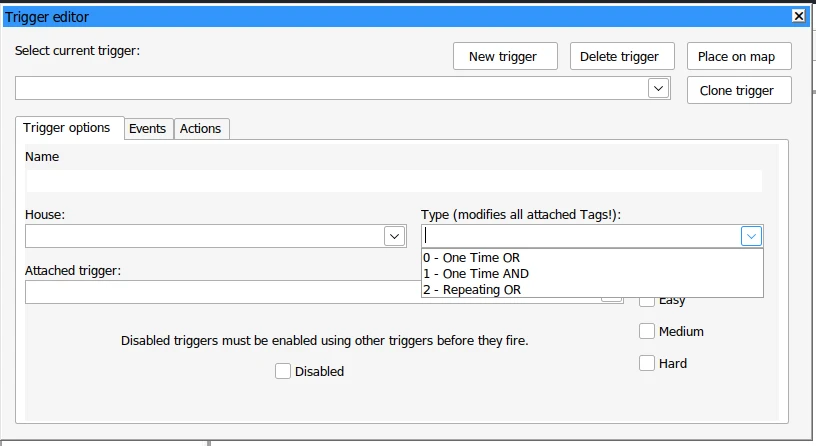Screen dimensions: 816x446
Task: Choose '1 - One Time AND' from the list
Action: 476,273
